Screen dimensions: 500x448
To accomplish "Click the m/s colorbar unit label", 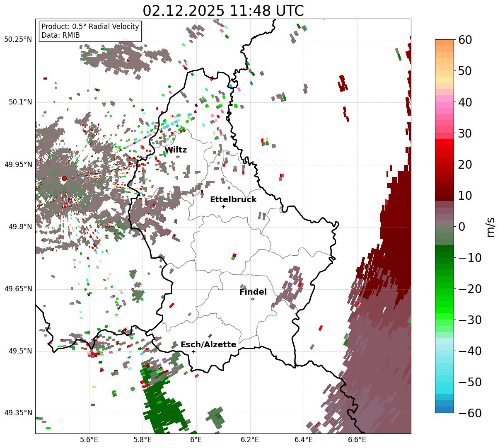I will (x=491, y=227).
